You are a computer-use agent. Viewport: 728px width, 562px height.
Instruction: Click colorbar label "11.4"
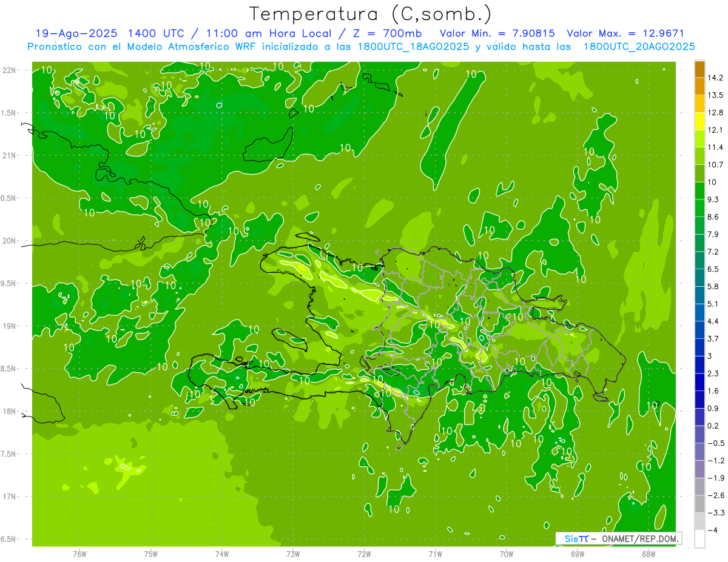pos(716,147)
